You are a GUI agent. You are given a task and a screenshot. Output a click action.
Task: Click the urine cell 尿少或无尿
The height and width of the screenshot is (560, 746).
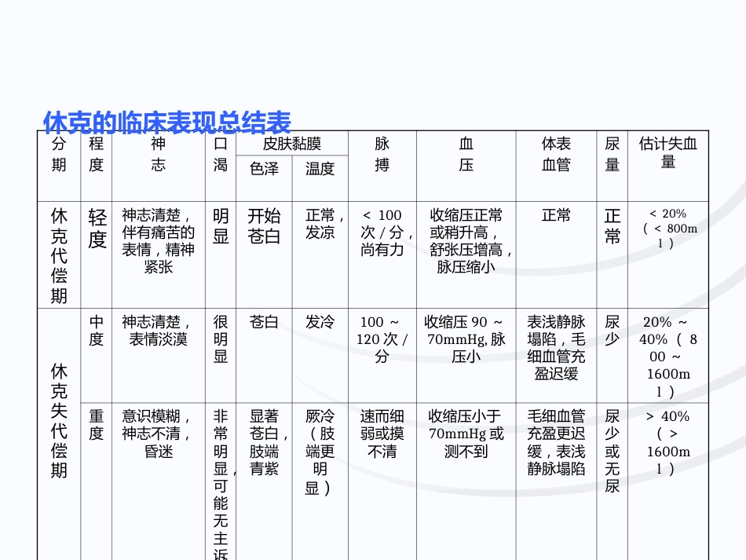click(x=613, y=481)
